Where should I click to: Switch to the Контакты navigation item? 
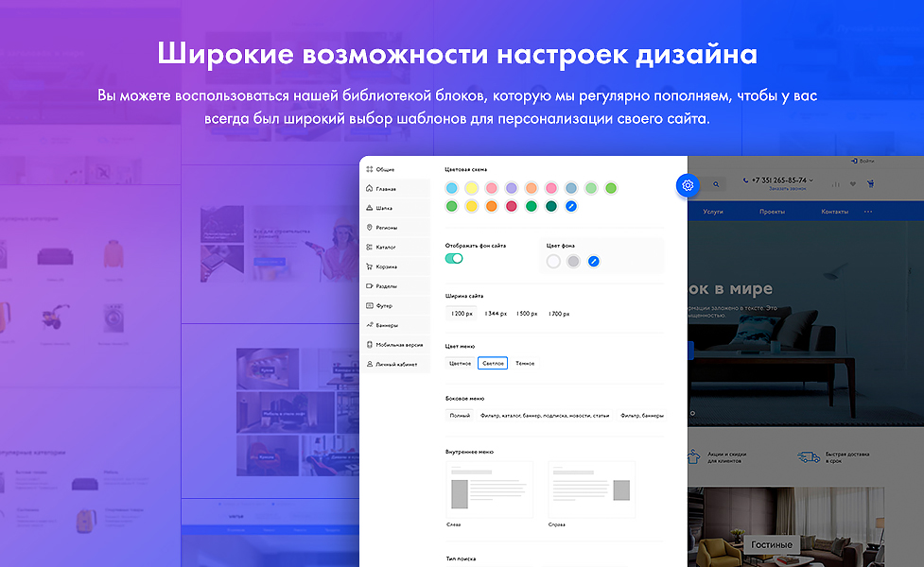coord(835,211)
